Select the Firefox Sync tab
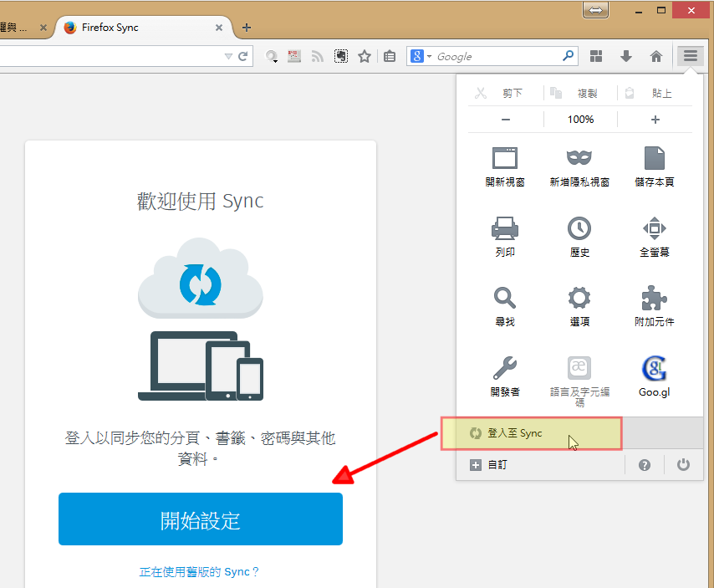714x588 pixels. pos(144,28)
